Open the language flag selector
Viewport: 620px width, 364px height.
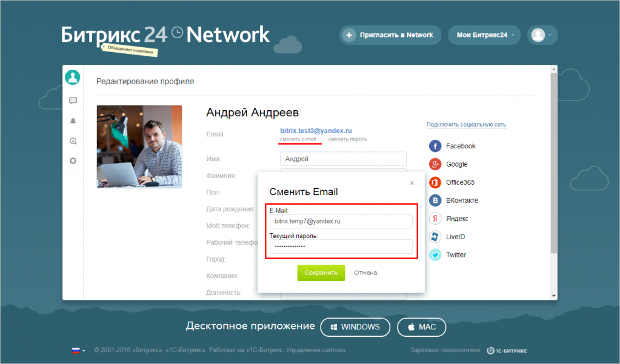tap(78, 350)
